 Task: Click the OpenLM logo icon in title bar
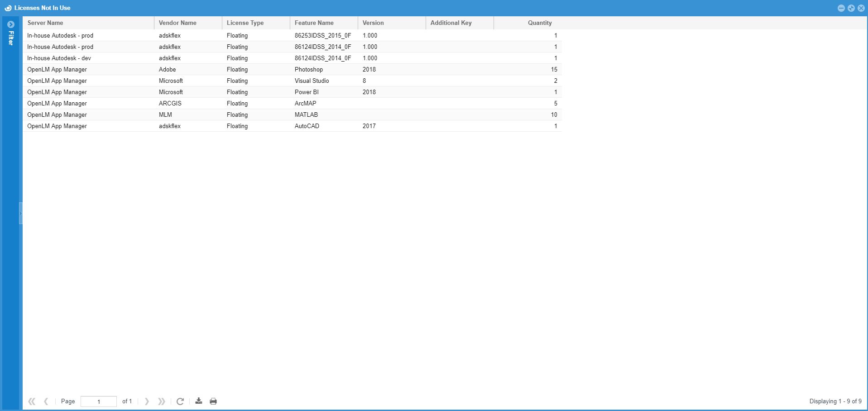pyautogui.click(x=8, y=8)
